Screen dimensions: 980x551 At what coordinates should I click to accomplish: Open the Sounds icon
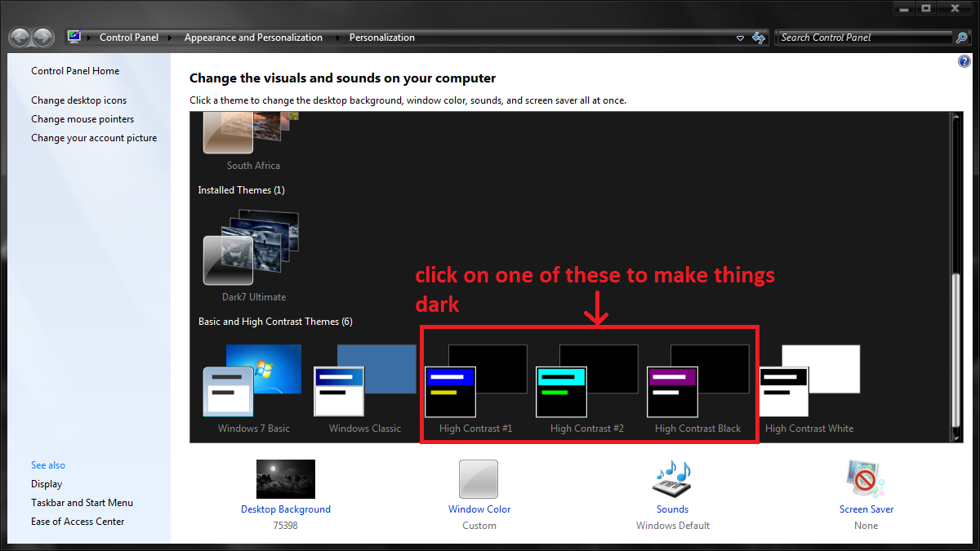672,479
